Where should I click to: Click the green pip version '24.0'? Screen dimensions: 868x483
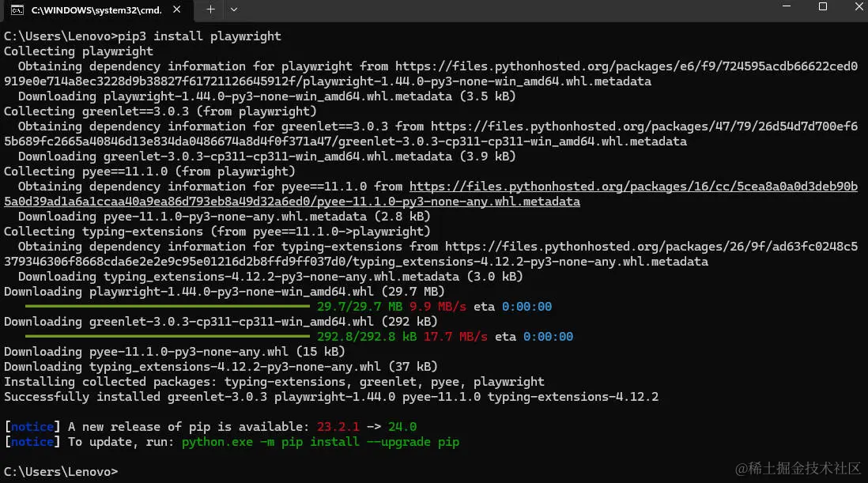point(402,427)
